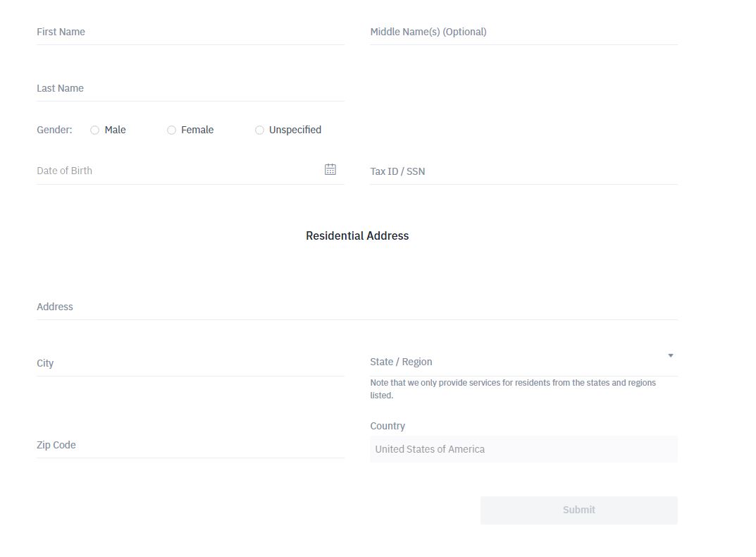The image size is (756, 557).
Task: Open the calendar date picker icon
Action: tap(330, 169)
